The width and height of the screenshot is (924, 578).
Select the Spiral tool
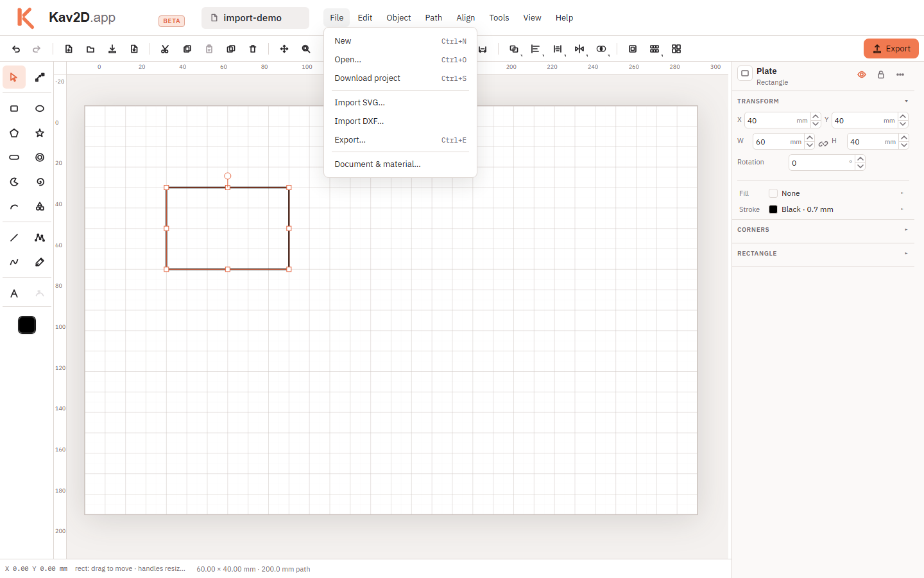40,182
